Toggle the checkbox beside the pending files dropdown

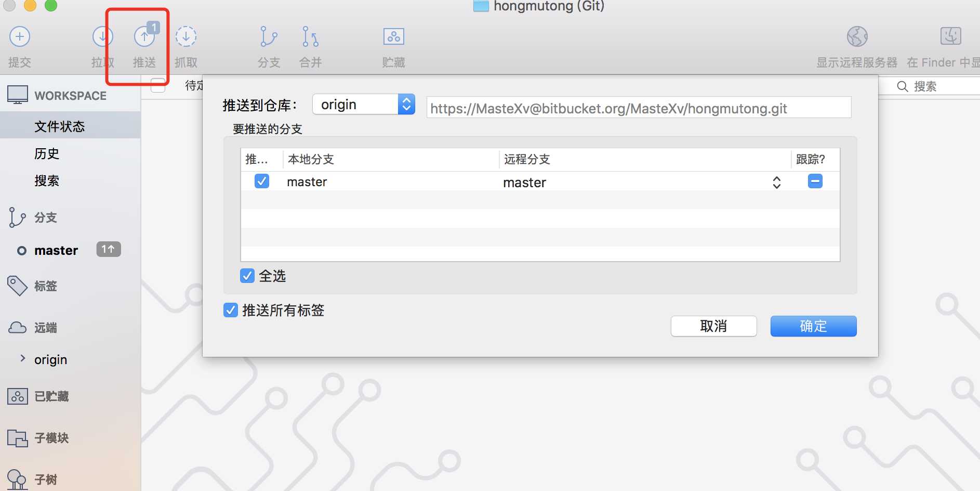tap(158, 85)
